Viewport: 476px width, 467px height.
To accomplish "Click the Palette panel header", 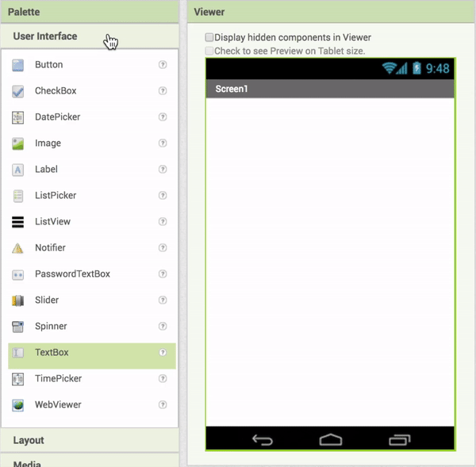I will pyautogui.click(x=90, y=12).
